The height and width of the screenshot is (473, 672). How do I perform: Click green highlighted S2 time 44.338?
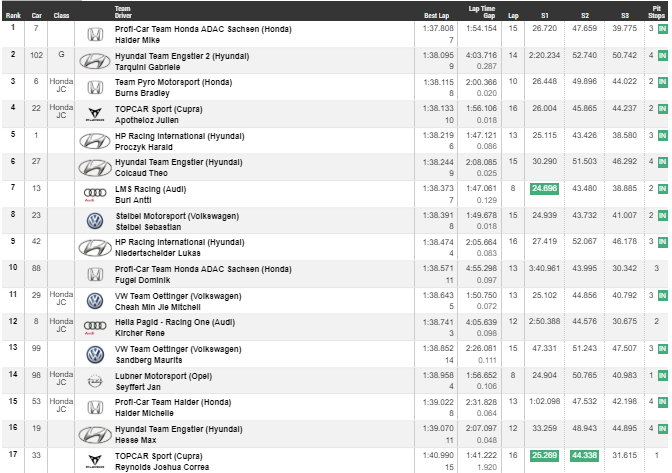pos(584,455)
